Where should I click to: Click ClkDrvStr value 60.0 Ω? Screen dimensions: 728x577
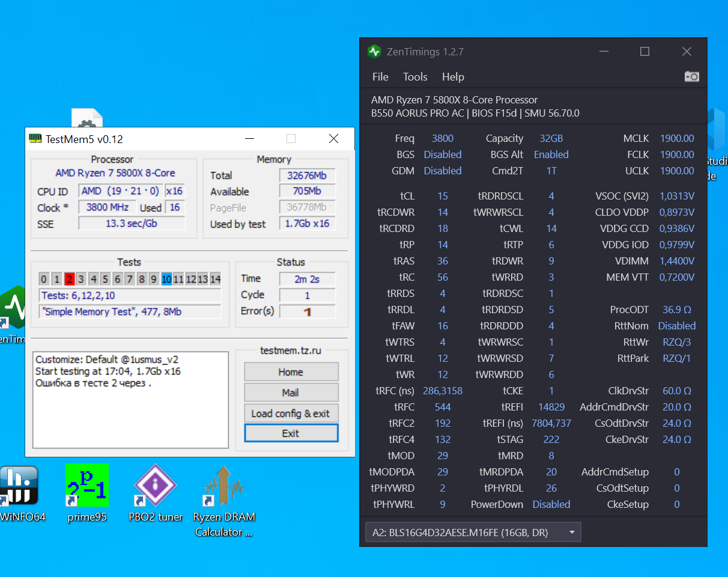677,391
